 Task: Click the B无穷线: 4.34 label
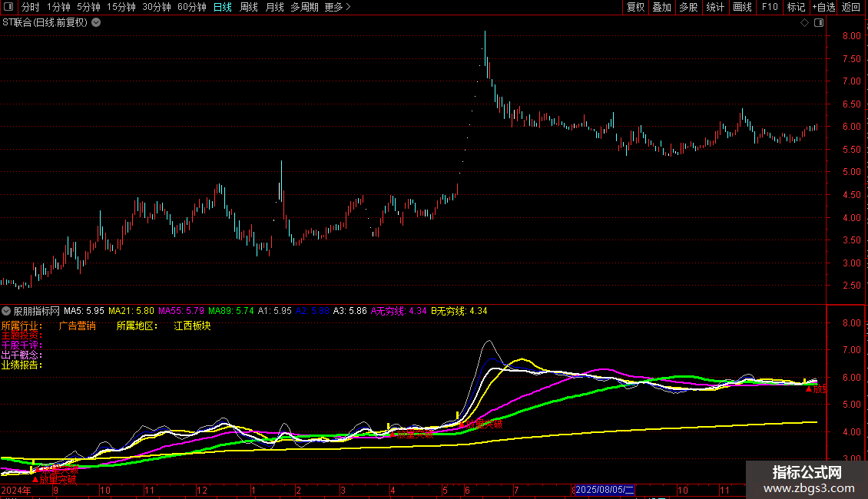[459, 311]
